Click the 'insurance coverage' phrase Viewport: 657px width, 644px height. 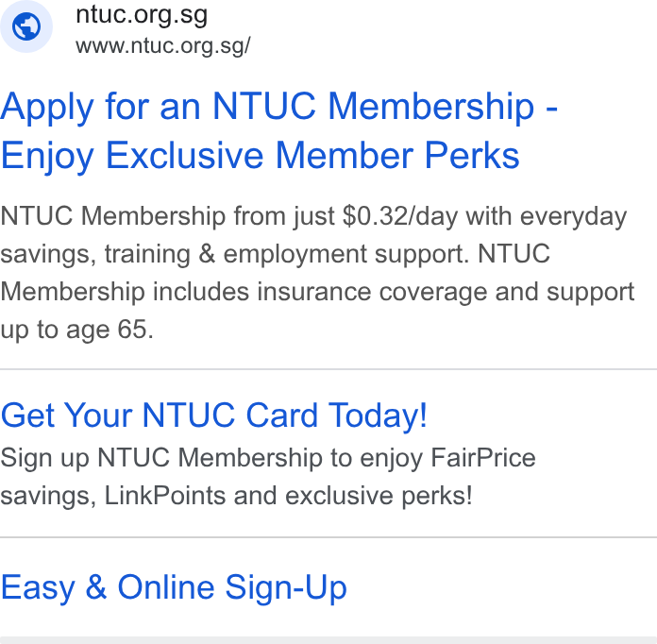point(372,292)
